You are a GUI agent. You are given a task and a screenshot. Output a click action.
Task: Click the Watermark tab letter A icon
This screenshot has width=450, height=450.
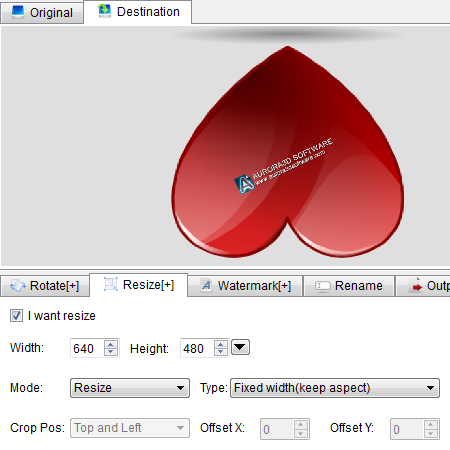206,286
